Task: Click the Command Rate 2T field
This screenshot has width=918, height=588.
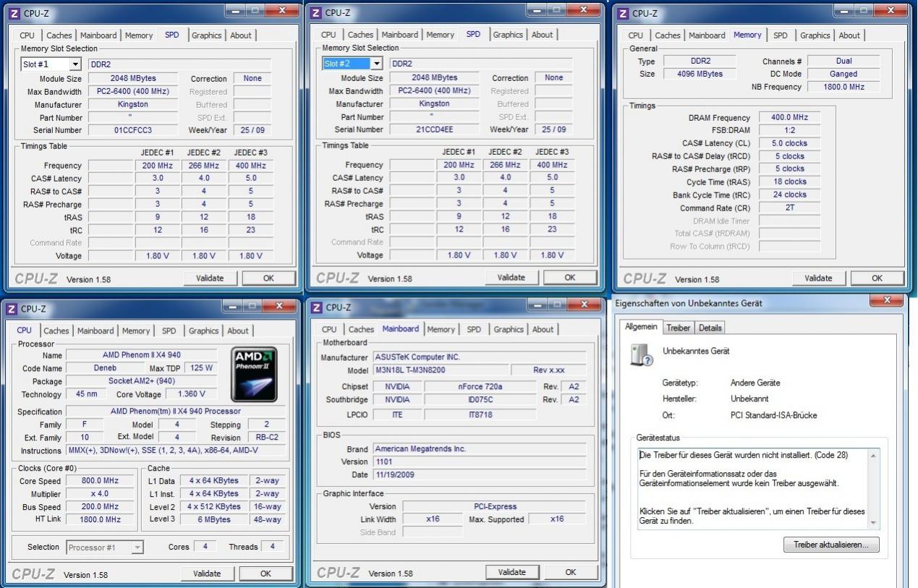Action: [x=789, y=208]
